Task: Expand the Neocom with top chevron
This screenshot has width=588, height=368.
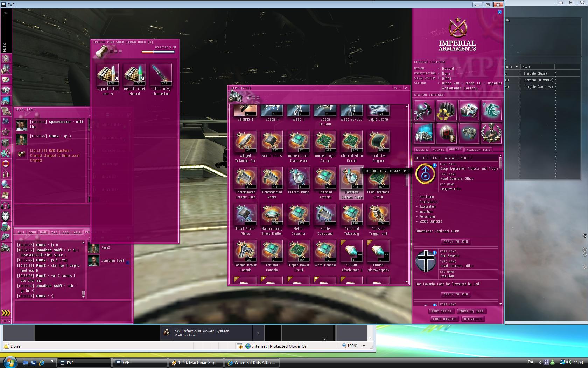Action: click(6, 13)
